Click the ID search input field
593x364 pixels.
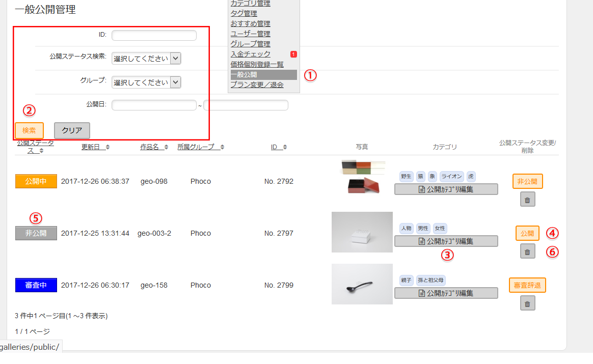[x=154, y=35]
